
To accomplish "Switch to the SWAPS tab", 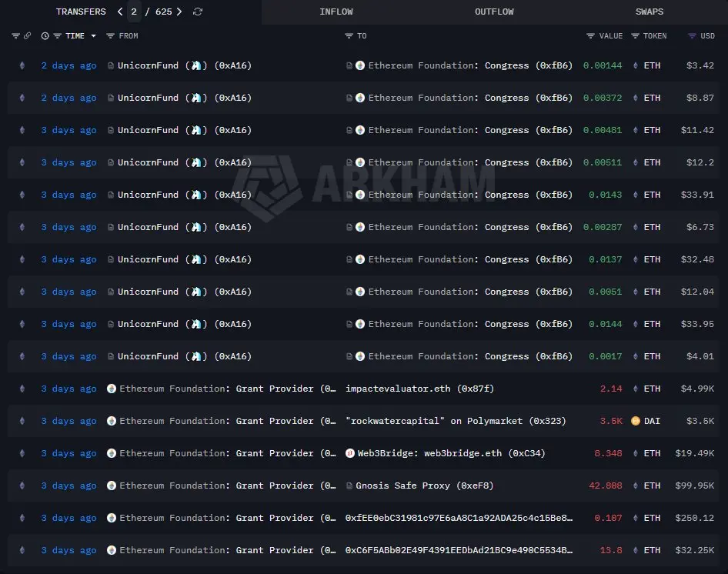I will click(649, 12).
